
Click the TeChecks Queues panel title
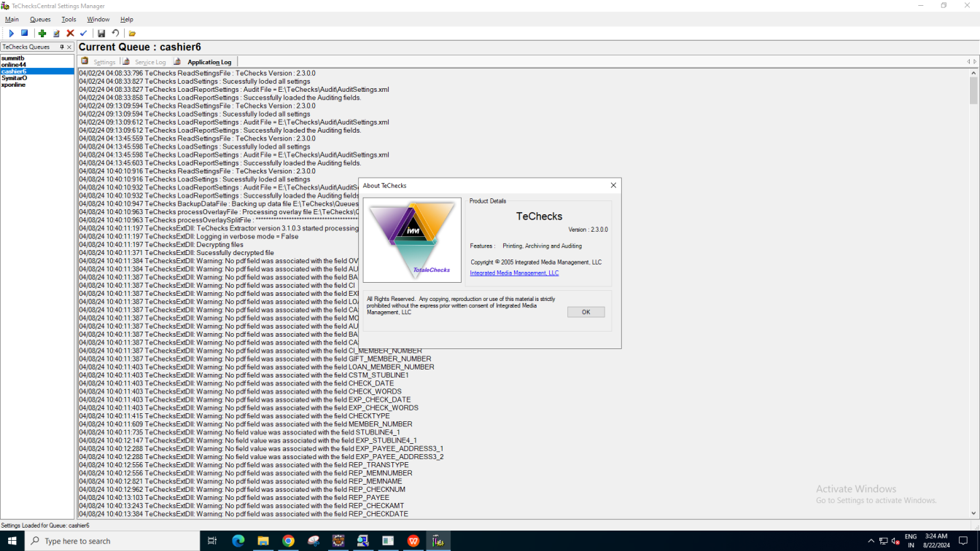26,47
